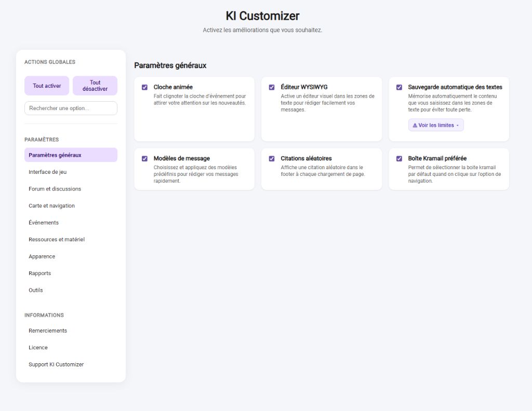Image resolution: width=532 pixels, height=411 pixels.
Task: Focus the Rechercher une option search field
Action: click(71, 108)
